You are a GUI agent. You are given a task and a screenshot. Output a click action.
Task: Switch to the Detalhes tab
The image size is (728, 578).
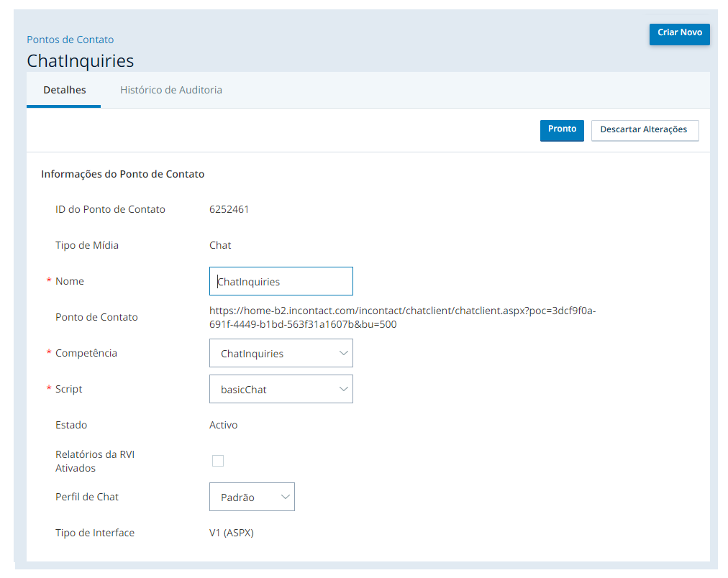click(x=64, y=90)
